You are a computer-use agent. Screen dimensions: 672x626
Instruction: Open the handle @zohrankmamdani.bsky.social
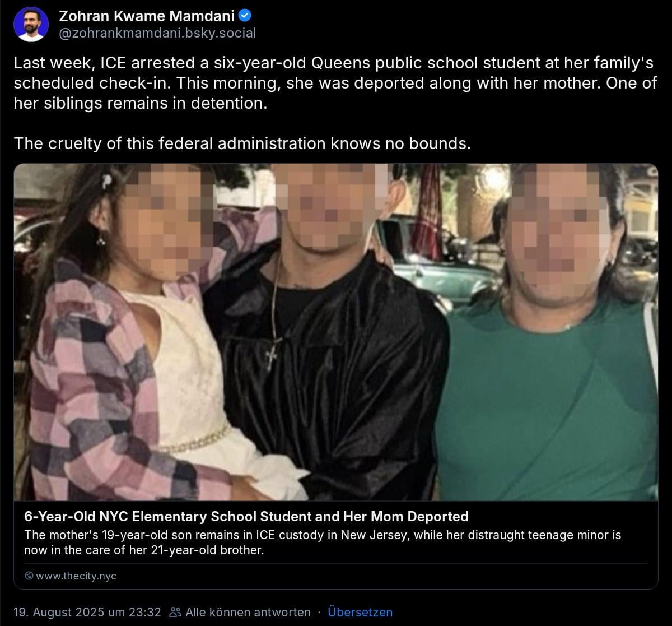pos(157,33)
